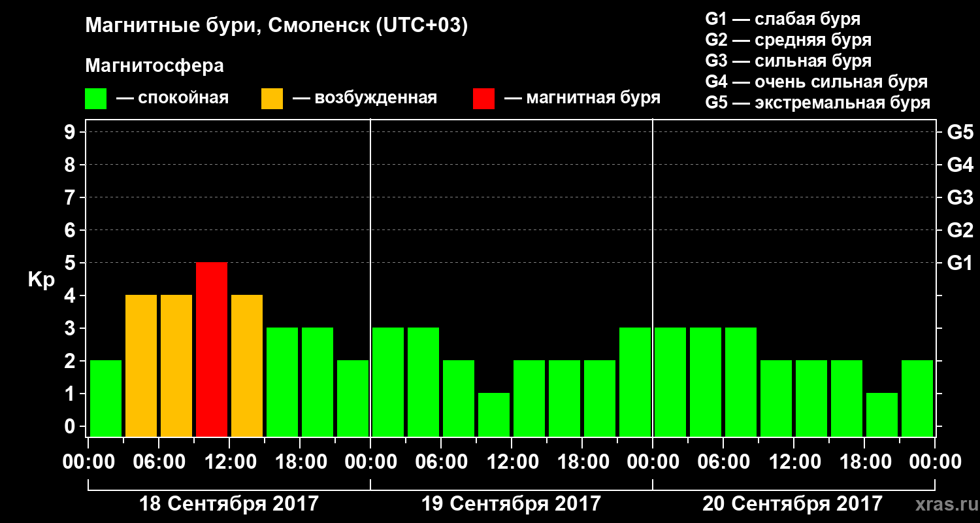
Task: Click the 12:00 tick label of 18 September
Action: (x=229, y=462)
